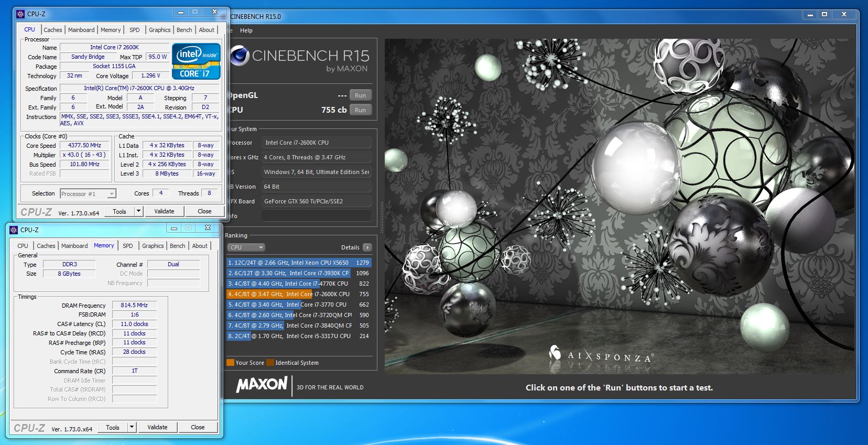Switch to the Mainboard tab in the upper CPU-Z window
The width and height of the screenshot is (868, 445).
[81, 30]
